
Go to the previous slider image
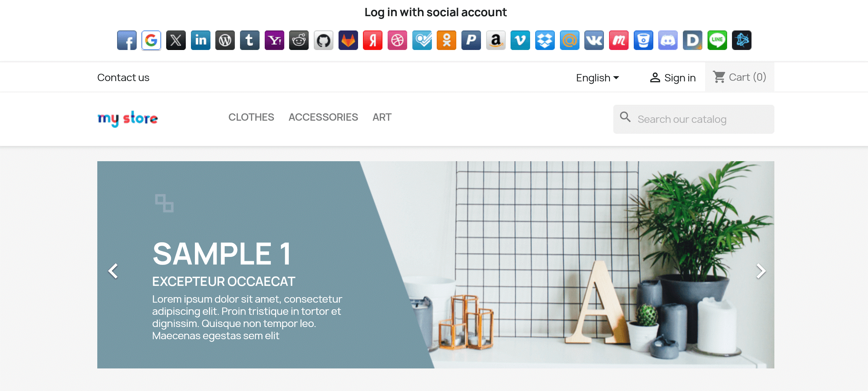coord(113,271)
